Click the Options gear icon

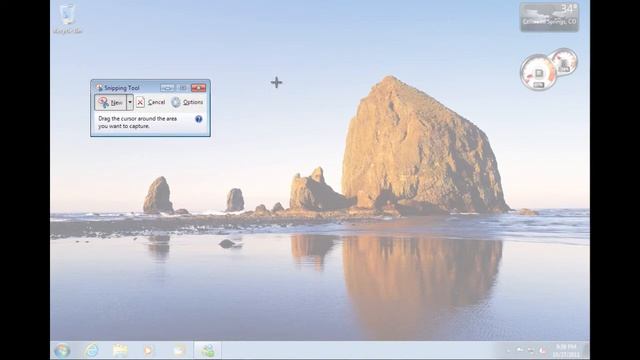(176, 102)
